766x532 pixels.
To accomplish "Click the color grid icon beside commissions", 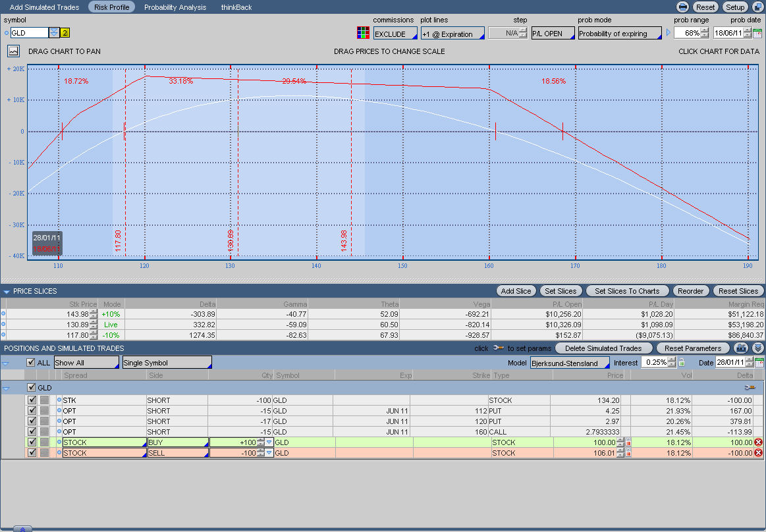I will tap(362, 33).
